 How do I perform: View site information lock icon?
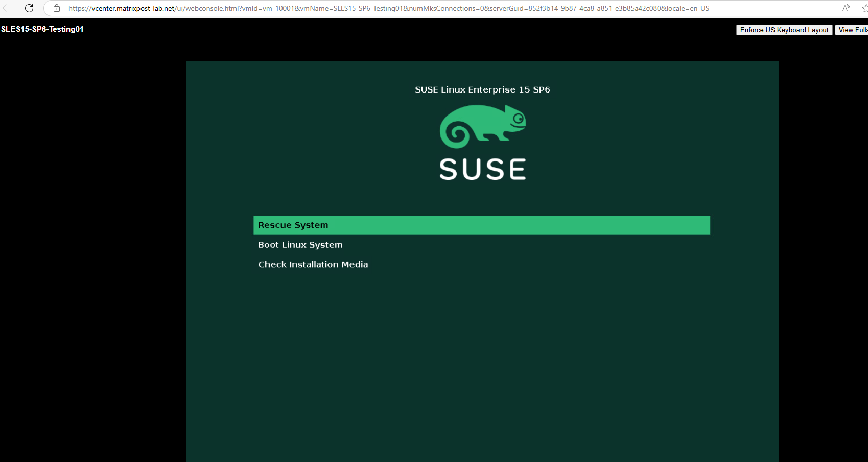click(x=57, y=8)
